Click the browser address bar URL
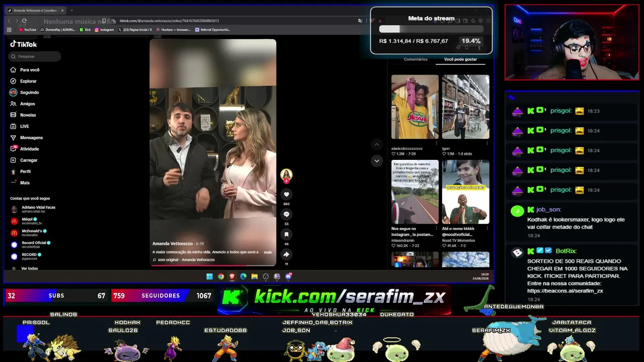The height and width of the screenshot is (362, 644). point(169,21)
